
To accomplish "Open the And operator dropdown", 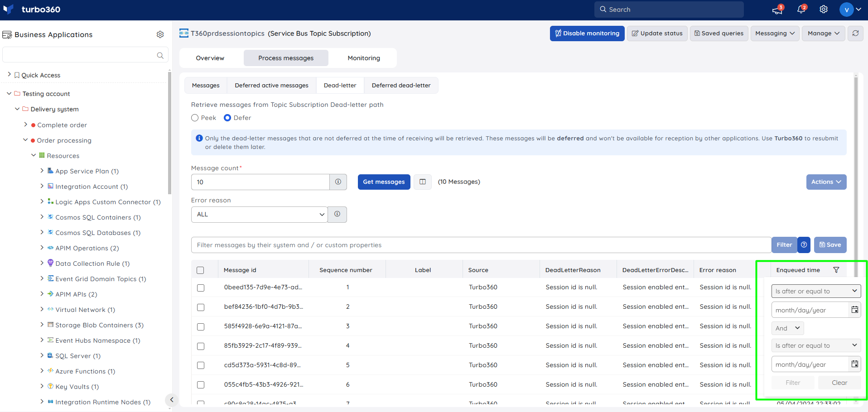I will click(x=788, y=328).
